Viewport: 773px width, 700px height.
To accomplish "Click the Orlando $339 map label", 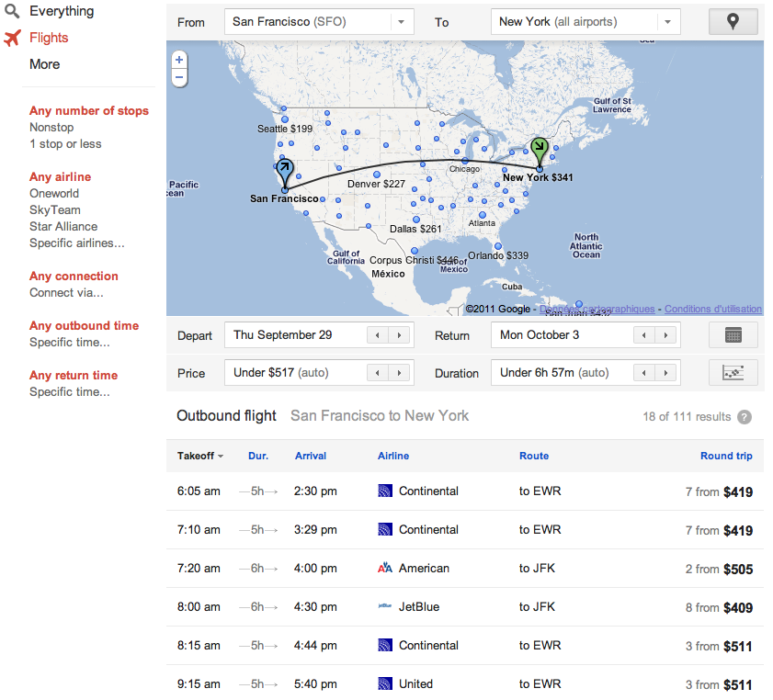I will (498, 255).
